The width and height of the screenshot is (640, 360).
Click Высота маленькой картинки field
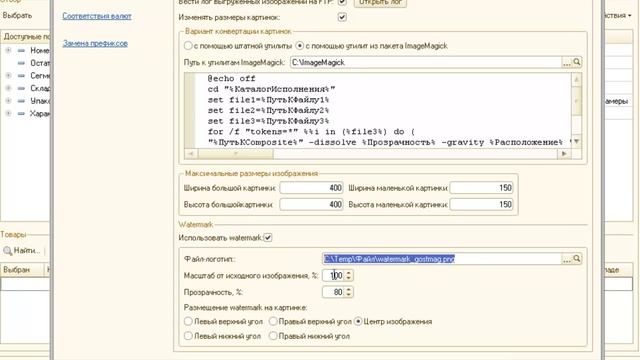pyautogui.click(x=482, y=204)
